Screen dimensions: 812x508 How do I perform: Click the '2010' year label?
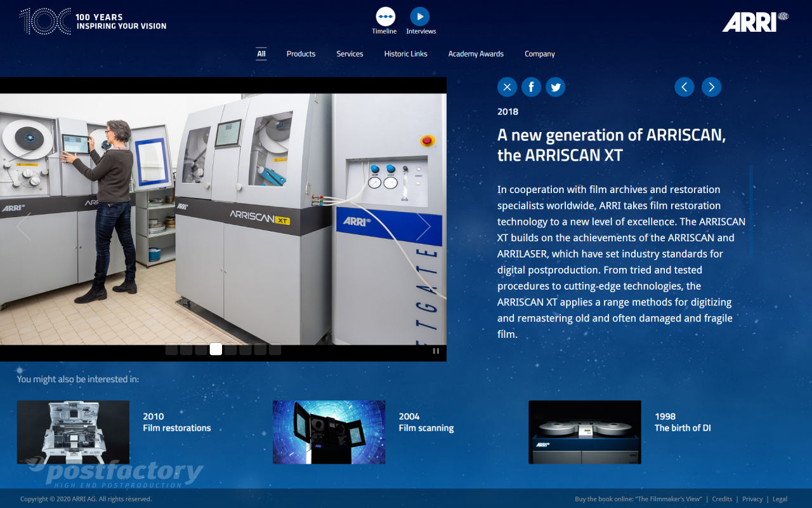click(x=154, y=417)
